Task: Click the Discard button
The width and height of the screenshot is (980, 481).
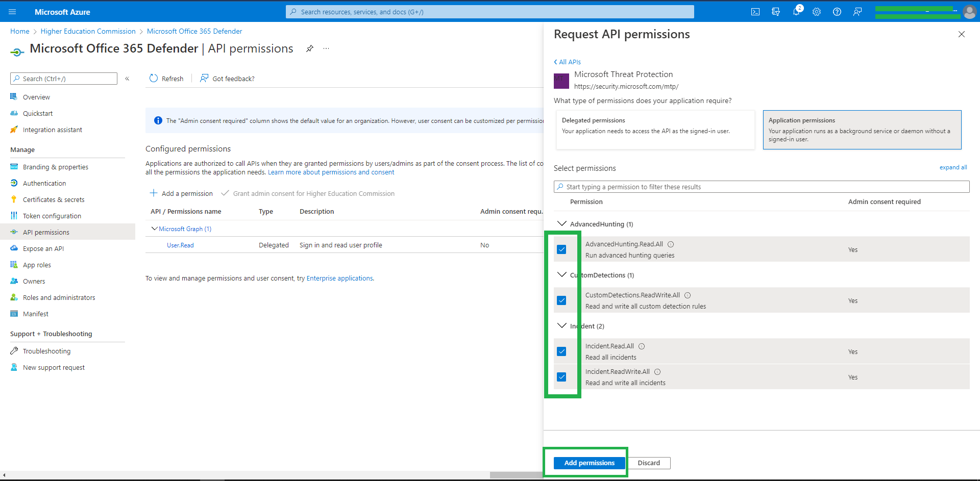Action: click(649, 463)
